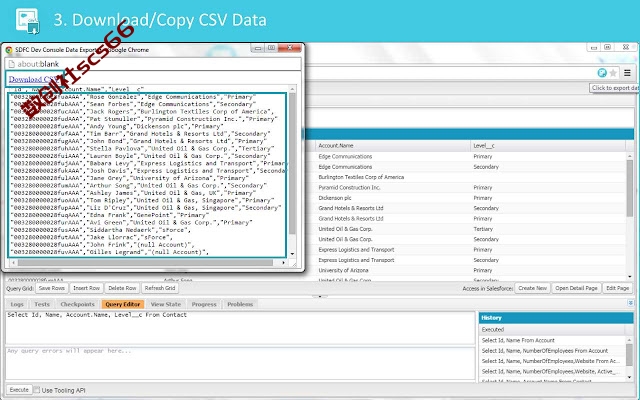Open the Checkpoints tab
The height and width of the screenshot is (400, 640).
point(77,304)
